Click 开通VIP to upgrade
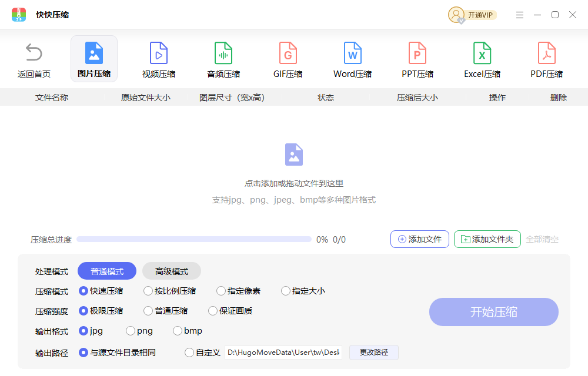Image resolution: width=588 pixels, height=376 pixels. pos(480,15)
